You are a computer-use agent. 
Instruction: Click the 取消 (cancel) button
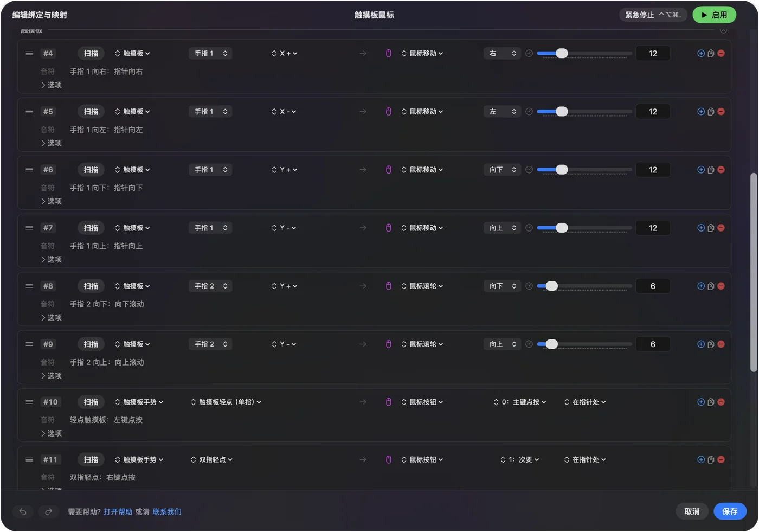692,511
